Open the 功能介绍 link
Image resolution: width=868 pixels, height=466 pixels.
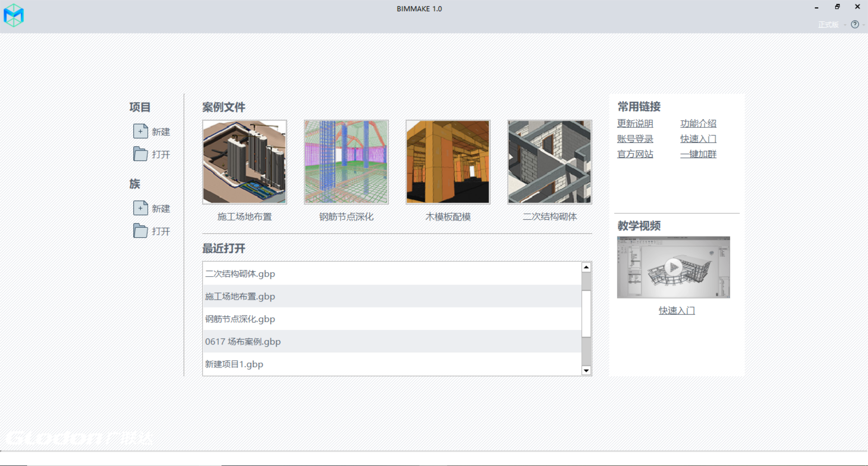tap(698, 123)
